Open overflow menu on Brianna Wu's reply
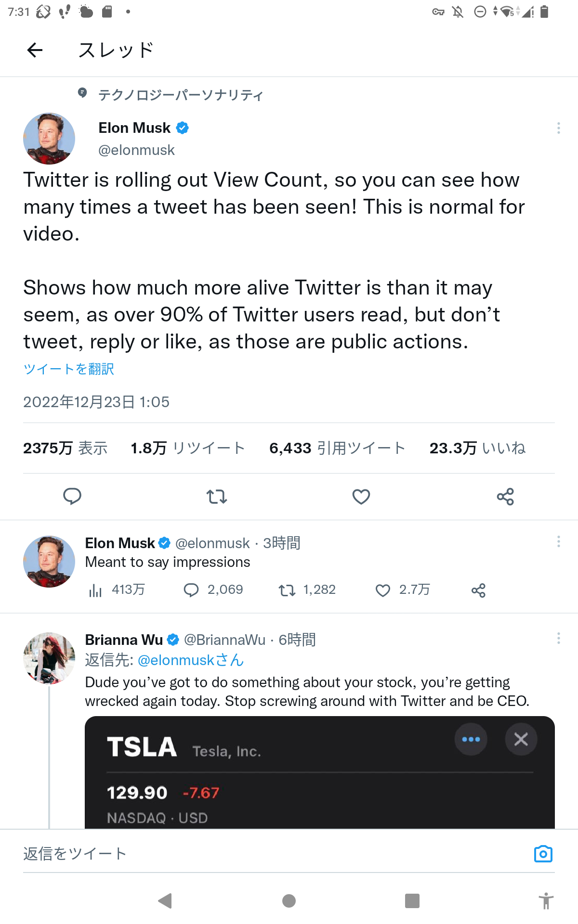The width and height of the screenshot is (578, 924). coord(558,639)
